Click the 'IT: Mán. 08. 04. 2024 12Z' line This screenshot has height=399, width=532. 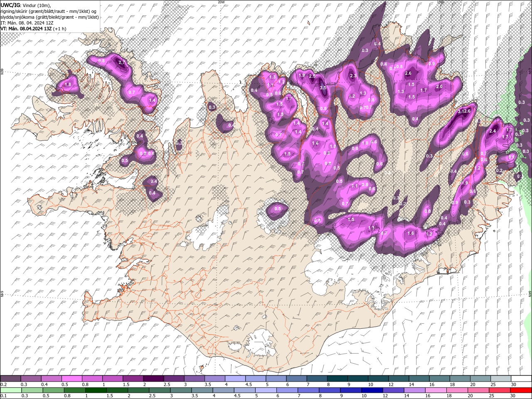point(27,23)
